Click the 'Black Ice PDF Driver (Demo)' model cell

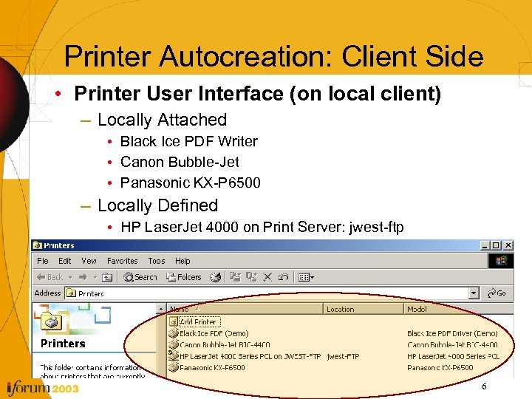coord(452,333)
